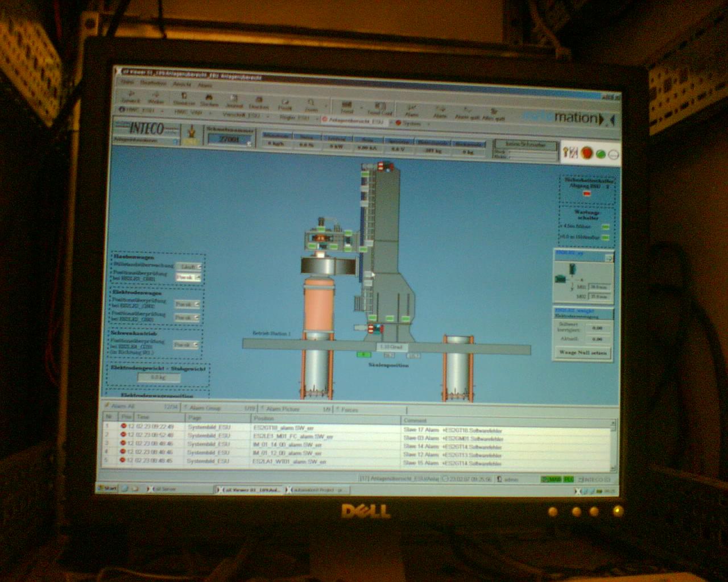The image size is (728, 582).
Task: Click the Zurück back arrow in toolbar
Action: (131, 94)
